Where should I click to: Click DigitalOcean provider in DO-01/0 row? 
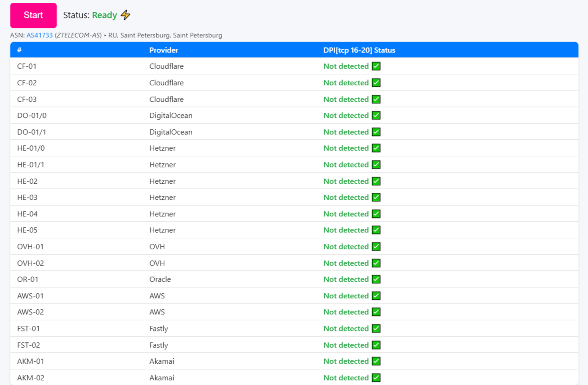tap(171, 115)
